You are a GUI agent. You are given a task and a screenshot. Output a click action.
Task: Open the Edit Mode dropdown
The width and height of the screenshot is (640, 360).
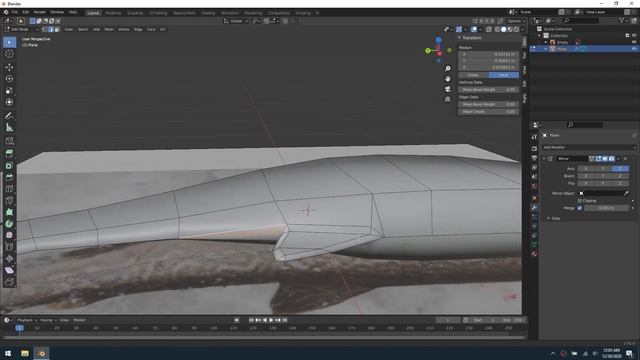click(x=22, y=29)
